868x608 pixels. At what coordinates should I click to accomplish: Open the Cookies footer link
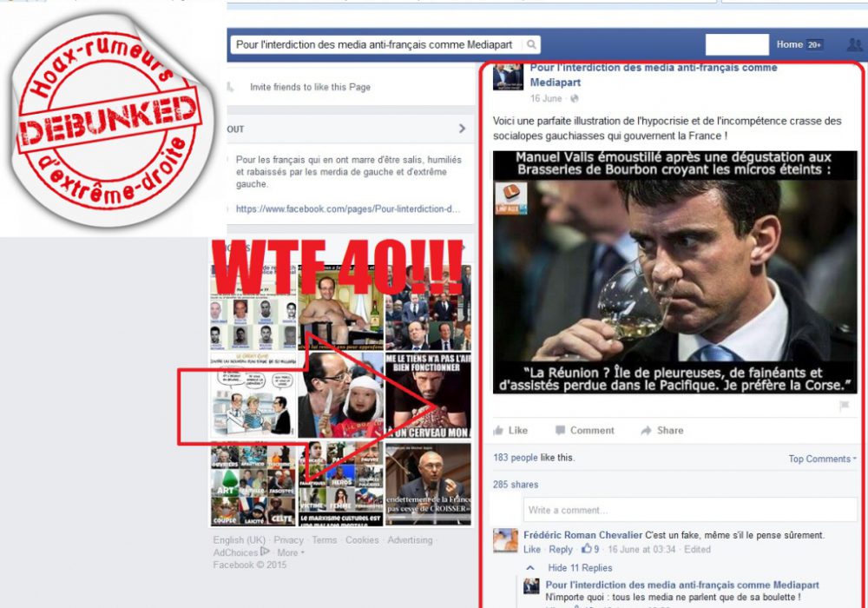coord(362,540)
